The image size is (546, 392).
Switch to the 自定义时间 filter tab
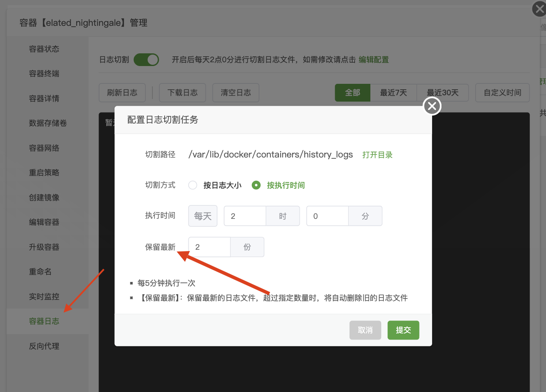(x=502, y=92)
